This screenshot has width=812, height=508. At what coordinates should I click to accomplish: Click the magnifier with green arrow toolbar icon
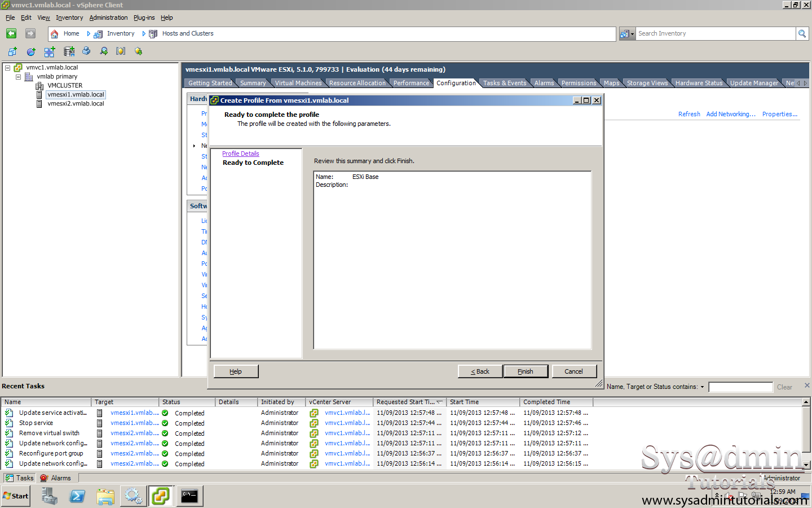(104, 51)
